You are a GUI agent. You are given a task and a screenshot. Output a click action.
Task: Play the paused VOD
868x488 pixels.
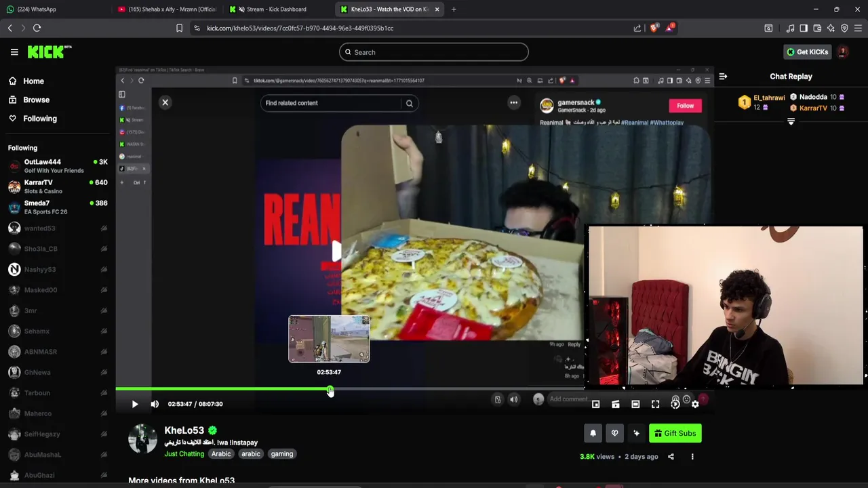[134, 404]
